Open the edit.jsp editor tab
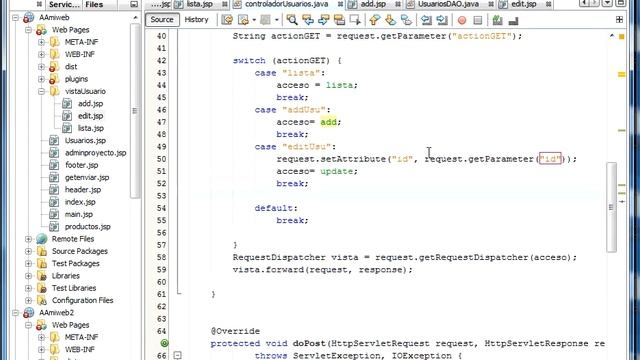640x360 pixels. pyautogui.click(x=524, y=4)
